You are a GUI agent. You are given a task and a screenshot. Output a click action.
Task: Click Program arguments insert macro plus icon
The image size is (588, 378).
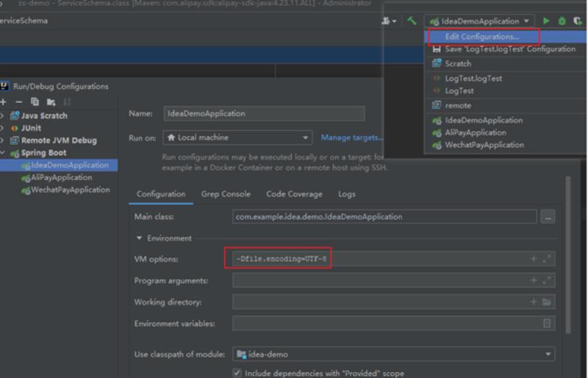[x=534, y=280]
